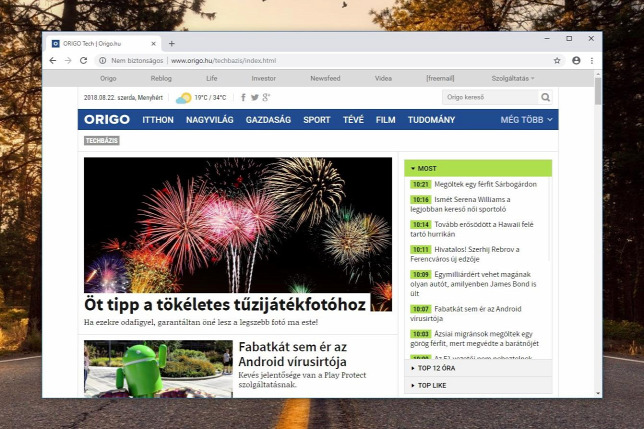Click the scrollbar down arrow
Image resolution: width=644 pixels, height=429 pixels.
coord(598,393)
